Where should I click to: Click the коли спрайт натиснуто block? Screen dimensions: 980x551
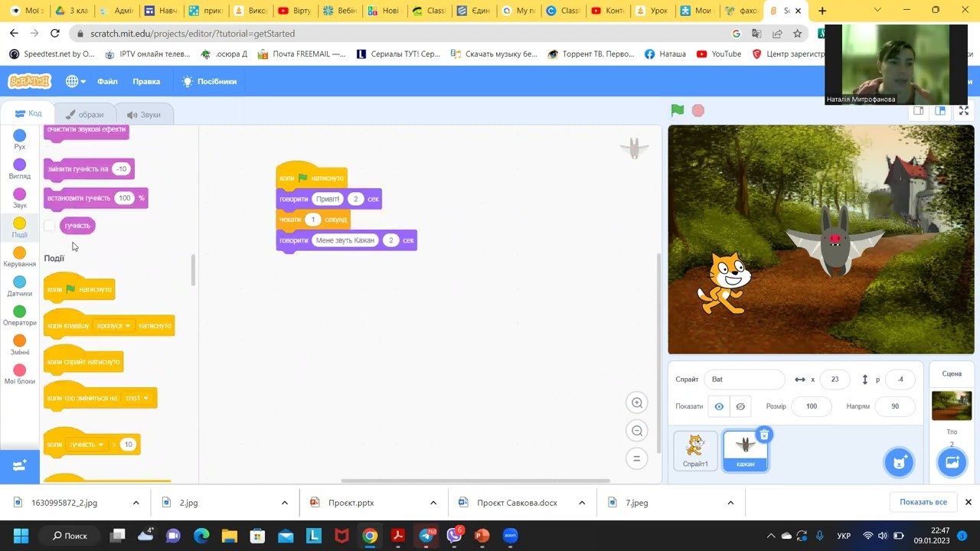point(83,361)
